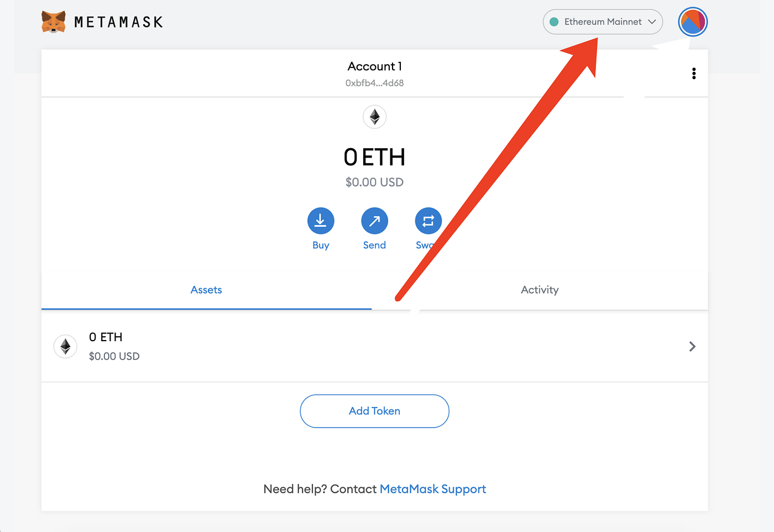This screenshot has width=774, height=532.
Task: Click the Swap arrows icon
Action: pos(428,221)
